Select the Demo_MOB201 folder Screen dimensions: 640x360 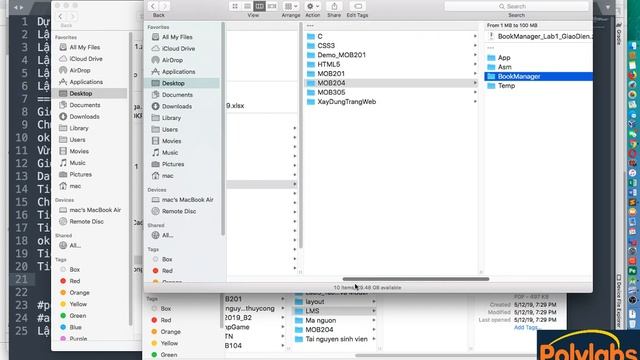coord(341,55)
